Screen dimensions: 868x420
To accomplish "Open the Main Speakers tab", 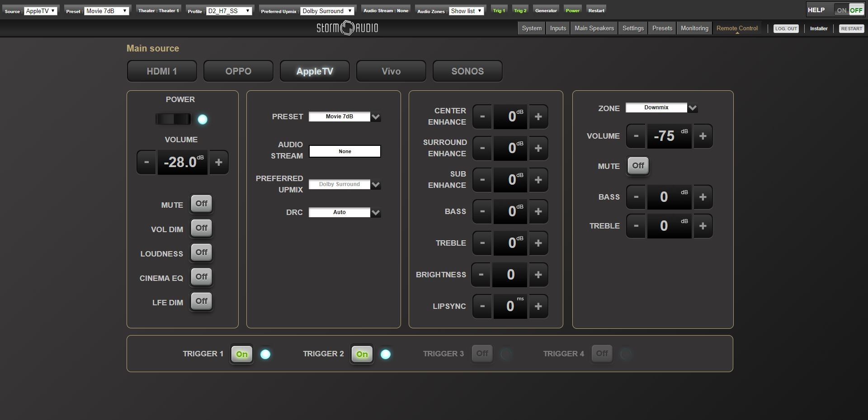I will pos(594,28).
